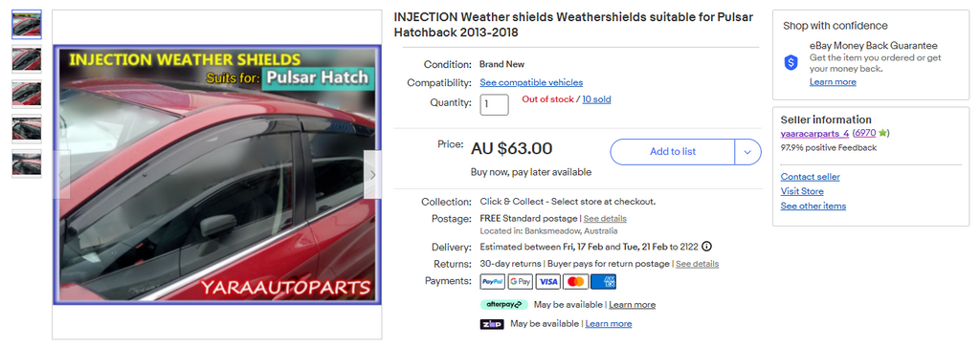Click the Zip payment logo
Screen dimensions: 980x347
point(492,324)
